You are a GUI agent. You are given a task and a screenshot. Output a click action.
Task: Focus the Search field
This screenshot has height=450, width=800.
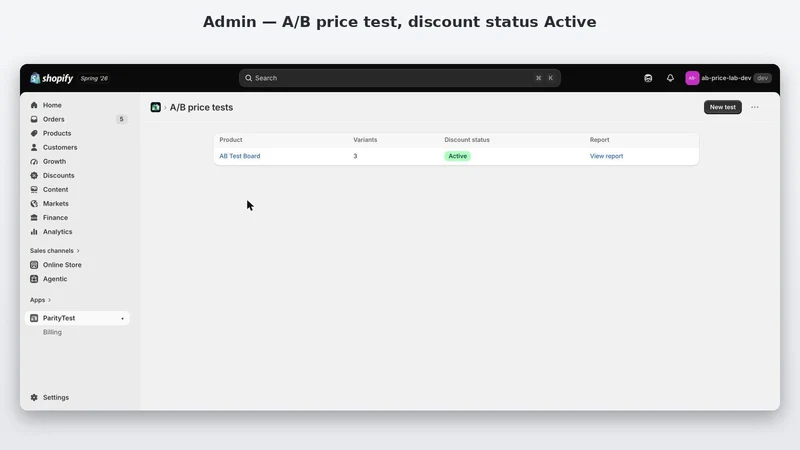pos(399,78)
